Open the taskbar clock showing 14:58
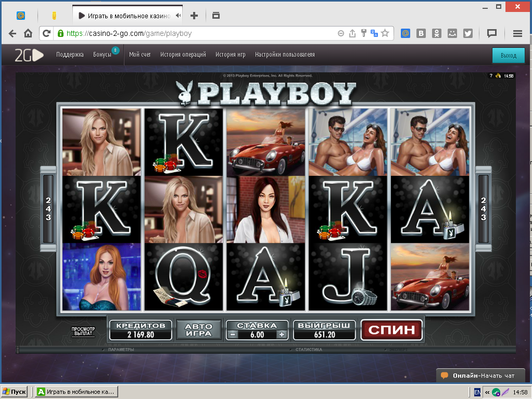Screen dimensions: 532x399 [520, 392]
